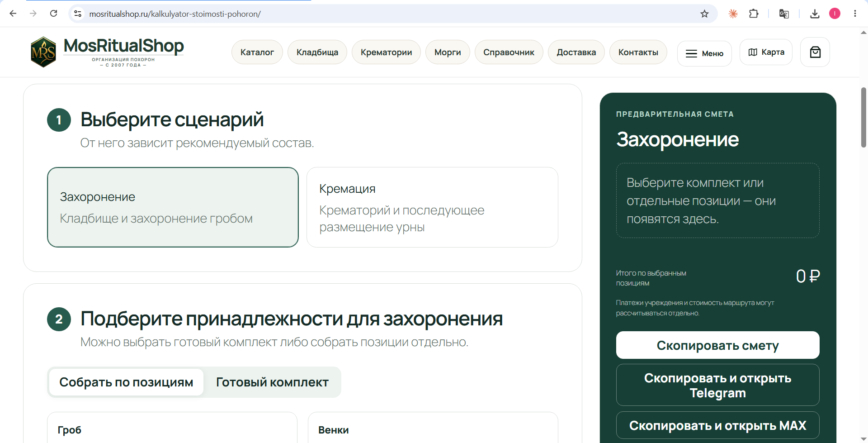The height and width of the screenshot is (443, 868).
Task: Open the Контакты menu item
Action: (x=638, y=52)
